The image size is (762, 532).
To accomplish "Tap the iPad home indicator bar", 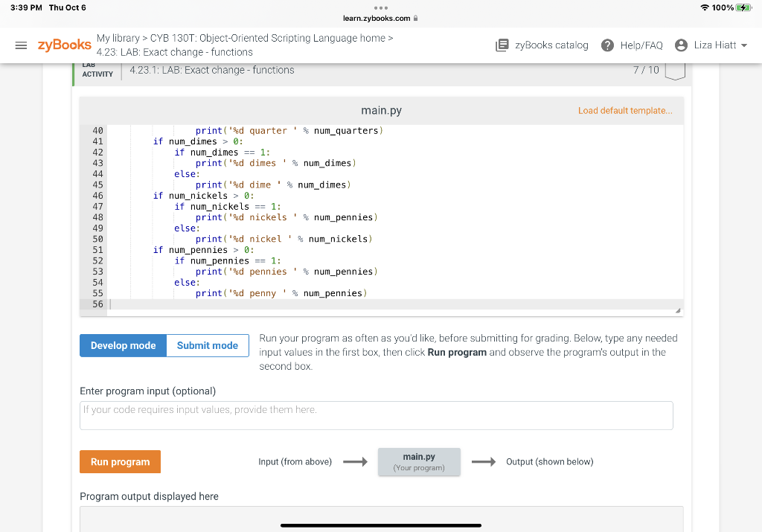I will pos(381,525).
